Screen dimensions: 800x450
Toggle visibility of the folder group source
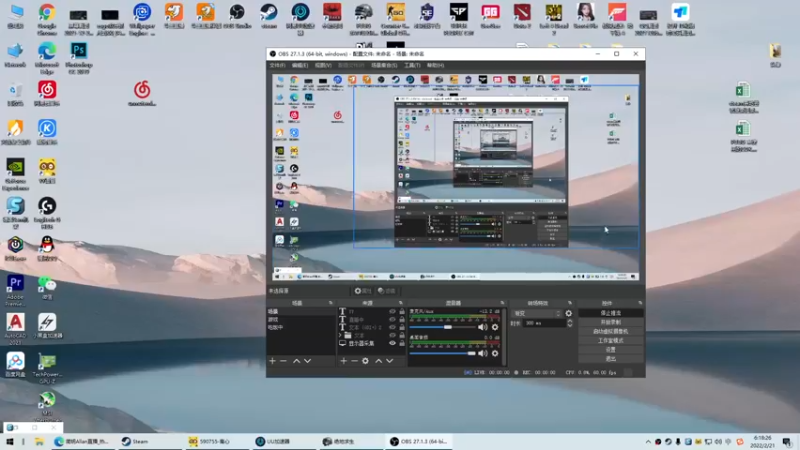point(392,335)
